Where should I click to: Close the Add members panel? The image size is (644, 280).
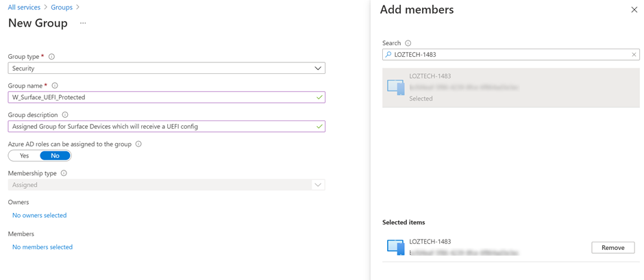pyautogui.click(x=634, y=10)
